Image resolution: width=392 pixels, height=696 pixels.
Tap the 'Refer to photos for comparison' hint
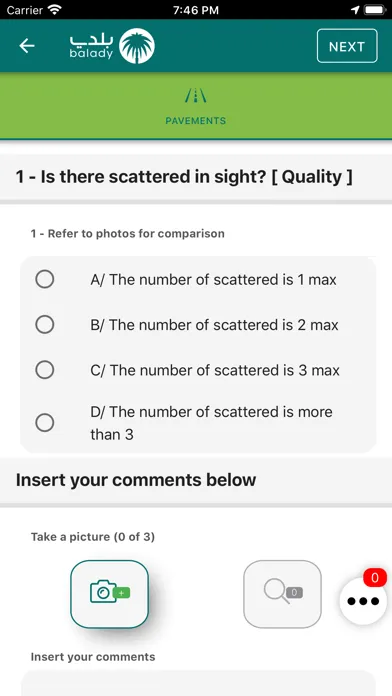(127, 233)
